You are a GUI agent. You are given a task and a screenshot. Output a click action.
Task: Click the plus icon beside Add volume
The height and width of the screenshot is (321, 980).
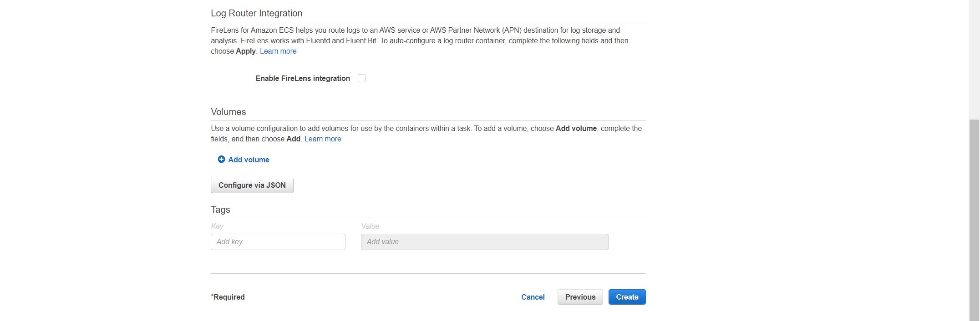pyautogui.click(x=221, y=159)
